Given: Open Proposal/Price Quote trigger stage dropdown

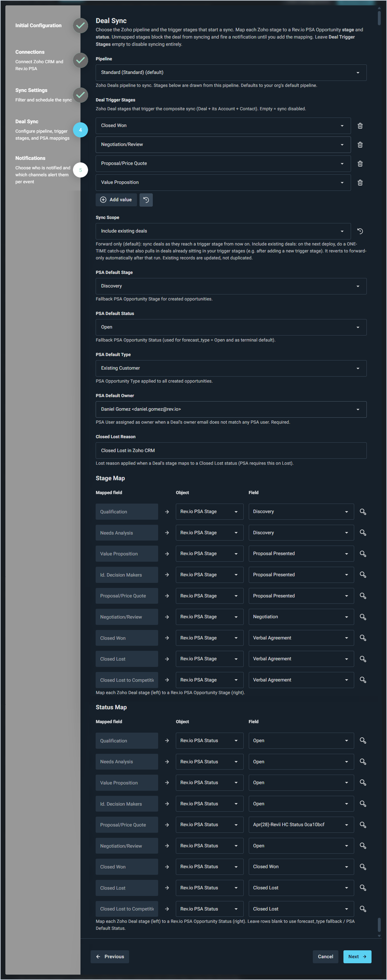Looking at the screenshot, I should click(x=223, y=164).
